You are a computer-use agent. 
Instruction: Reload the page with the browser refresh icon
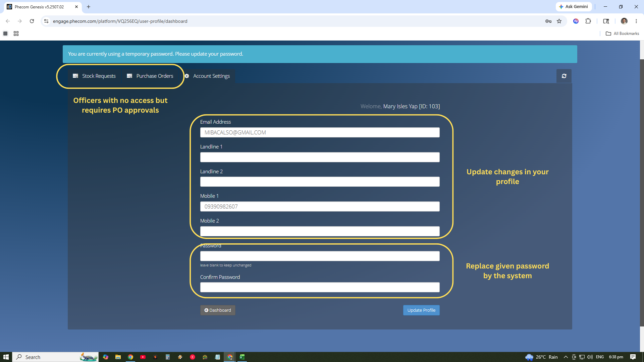click(32, 21)
